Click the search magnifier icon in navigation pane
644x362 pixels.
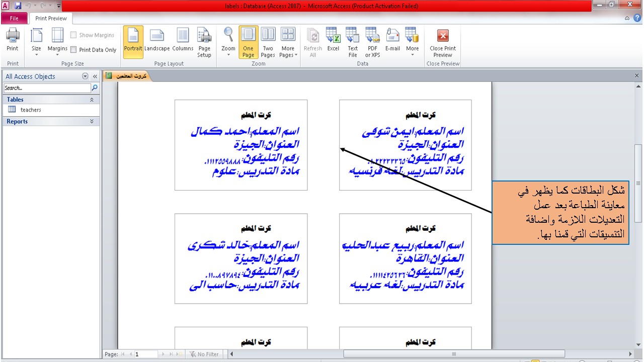point(95,88)
